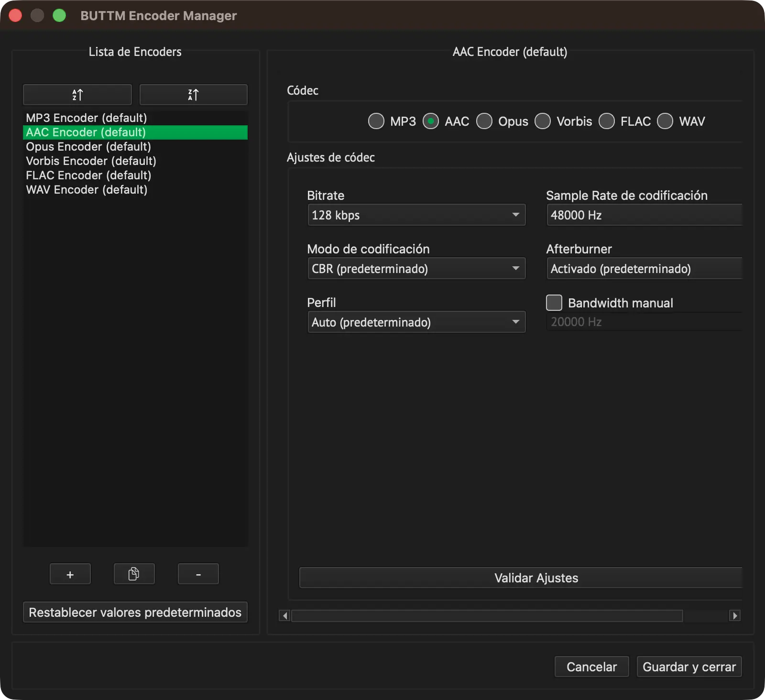Viewport: 765px width, 700px height.
Task: Sort encoder list A to Z
Action: tap(77, 95)
